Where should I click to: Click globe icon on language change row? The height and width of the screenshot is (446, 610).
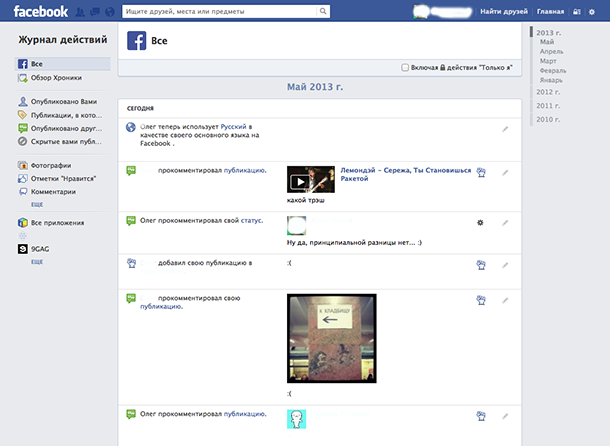click(131, 127)
